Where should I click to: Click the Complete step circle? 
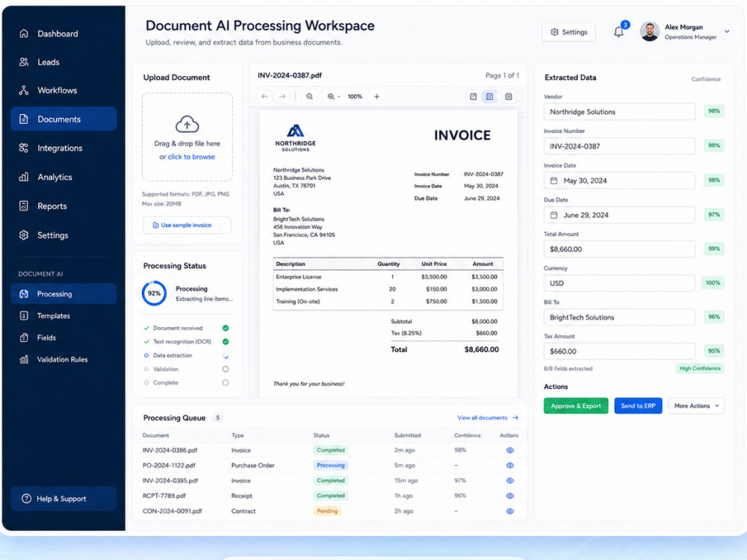[x=226, y=382]
